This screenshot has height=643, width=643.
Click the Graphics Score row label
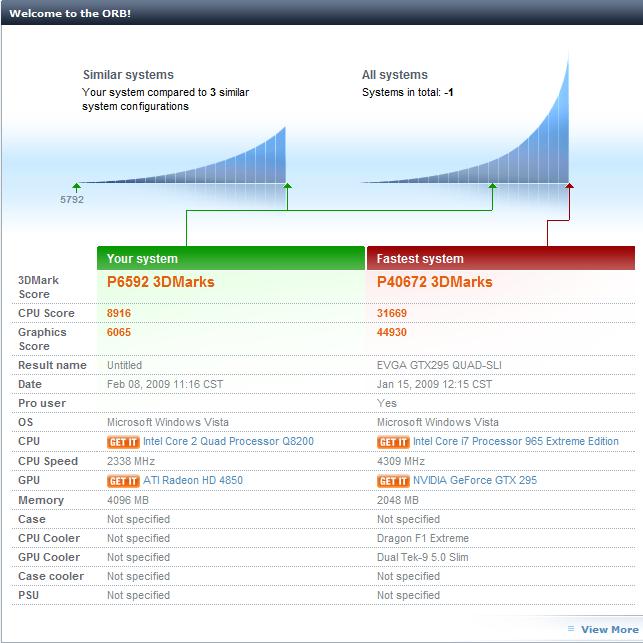point(42,339)
